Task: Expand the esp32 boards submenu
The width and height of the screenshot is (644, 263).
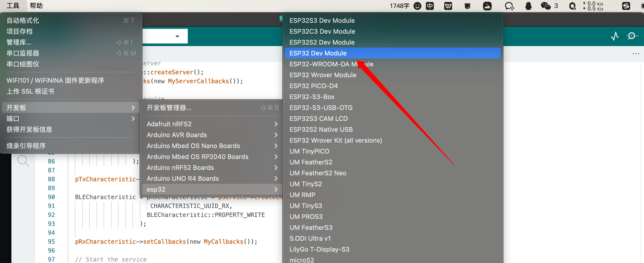Action: coord(212,189)
